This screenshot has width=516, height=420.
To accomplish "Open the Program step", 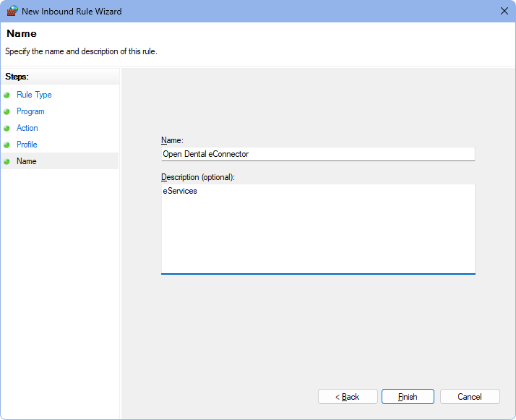I will 30,111.
